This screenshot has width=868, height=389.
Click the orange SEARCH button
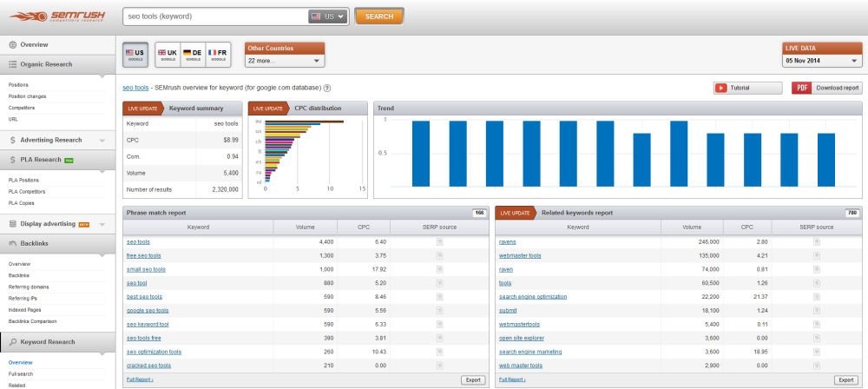click(379, 16)
